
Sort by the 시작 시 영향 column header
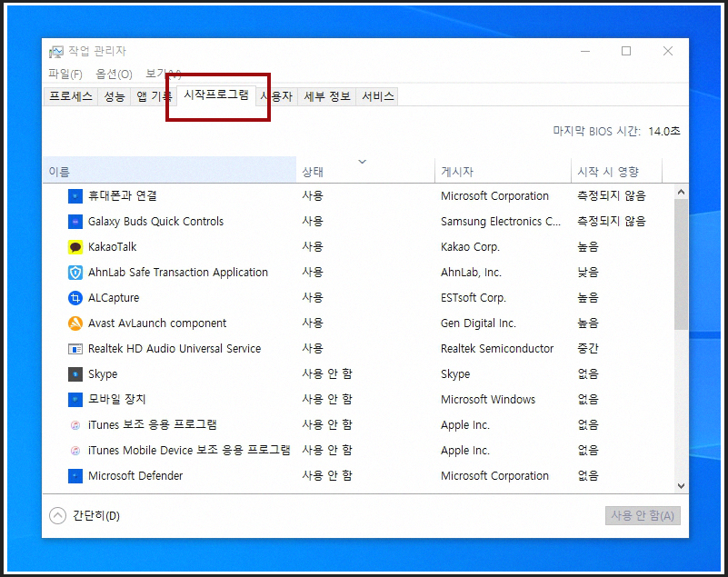[x=616, y=170]
